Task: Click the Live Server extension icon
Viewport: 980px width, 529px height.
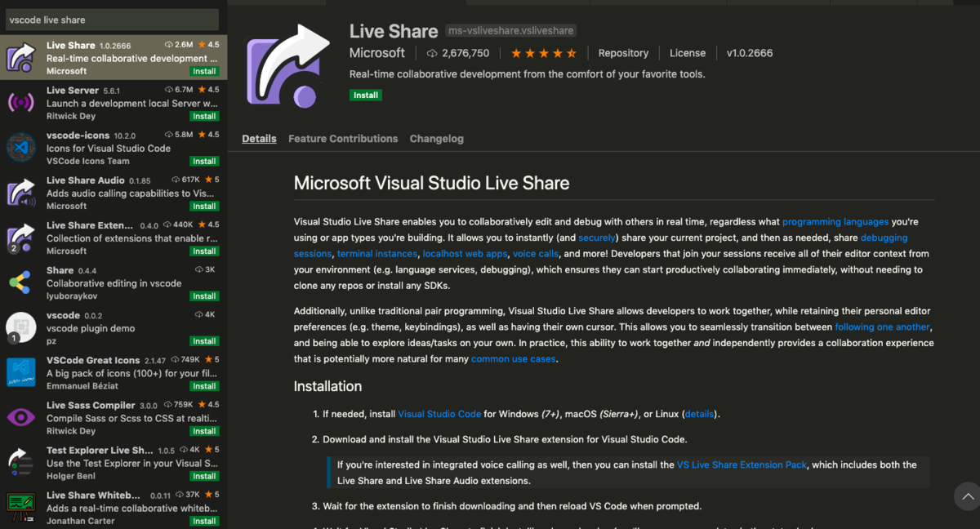Action: pos(21,103)
